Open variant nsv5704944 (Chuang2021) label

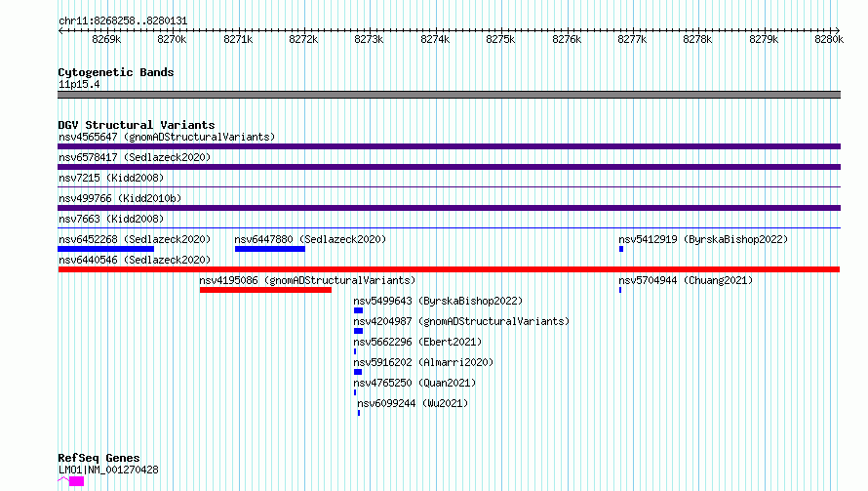pyautogui.click(x=686, y=280)
